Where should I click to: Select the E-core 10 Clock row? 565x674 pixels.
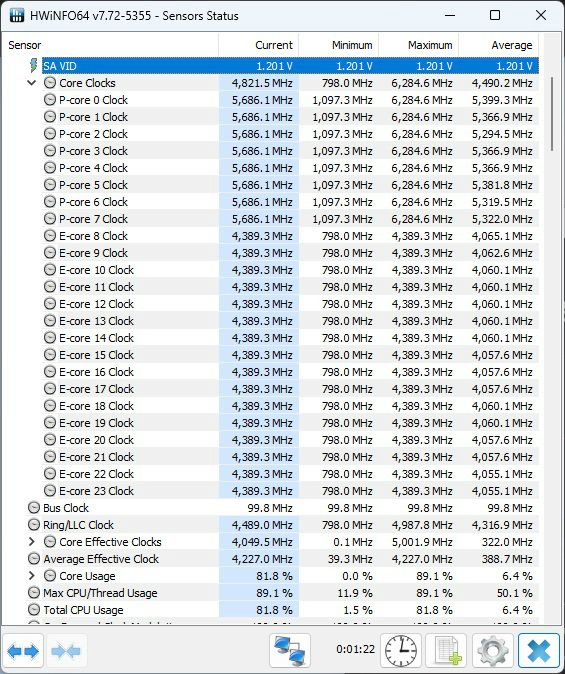click(x=290, y=270)
